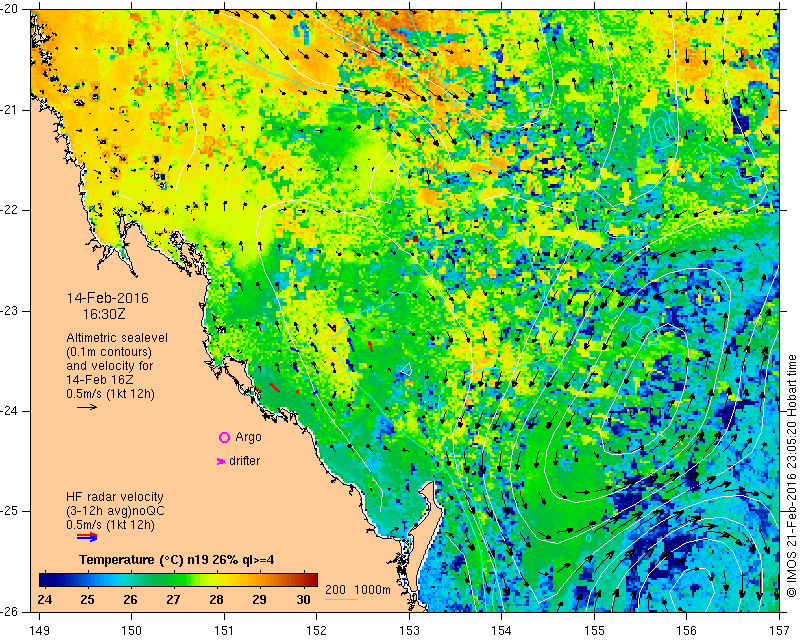
Task: Click colorbar tick label '30'
Action: point(304,599)
